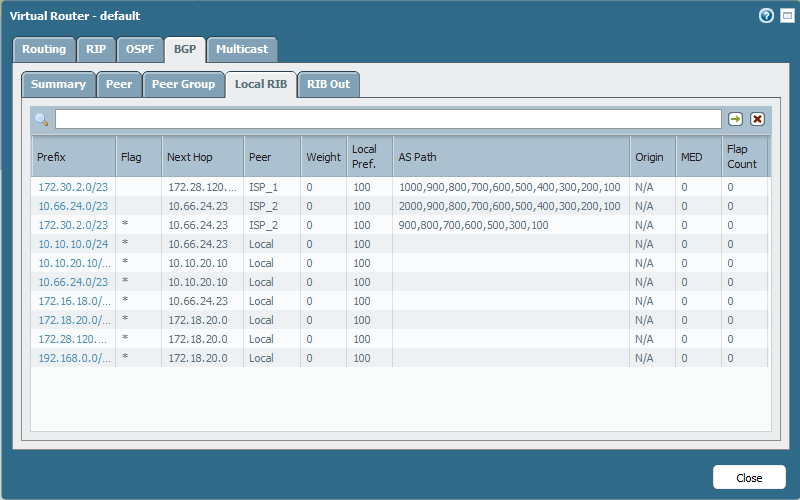Open the RIP tab
Image resolution: width=800 pixels, height=500 pixels.
point(96,49)
